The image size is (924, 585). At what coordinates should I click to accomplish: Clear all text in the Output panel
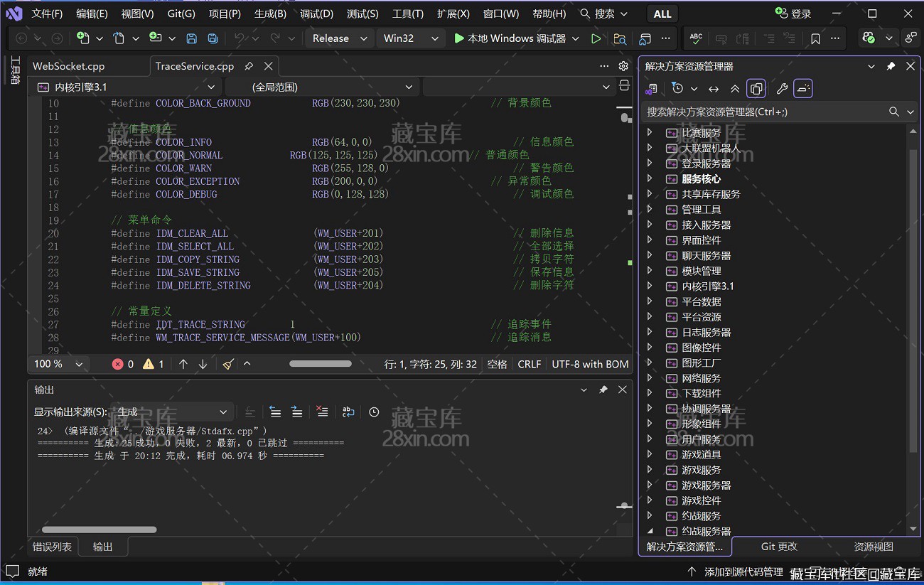pos(322,412)
